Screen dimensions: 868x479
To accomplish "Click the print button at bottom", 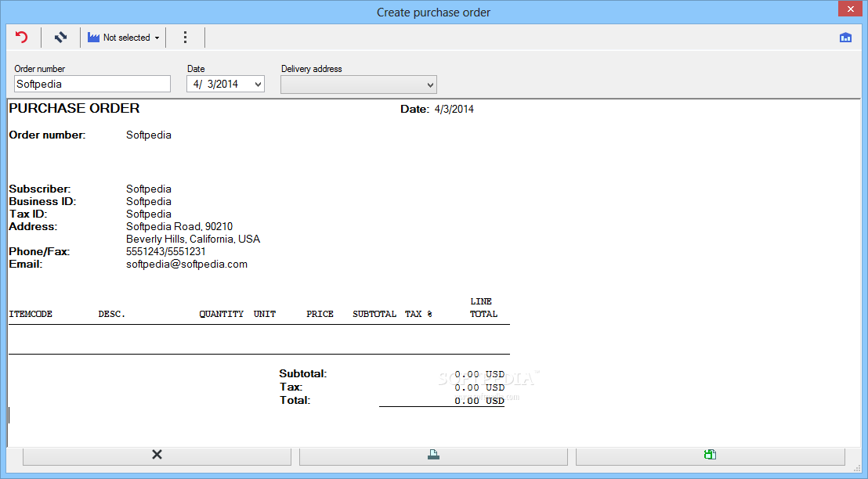I will pos(433,455).
